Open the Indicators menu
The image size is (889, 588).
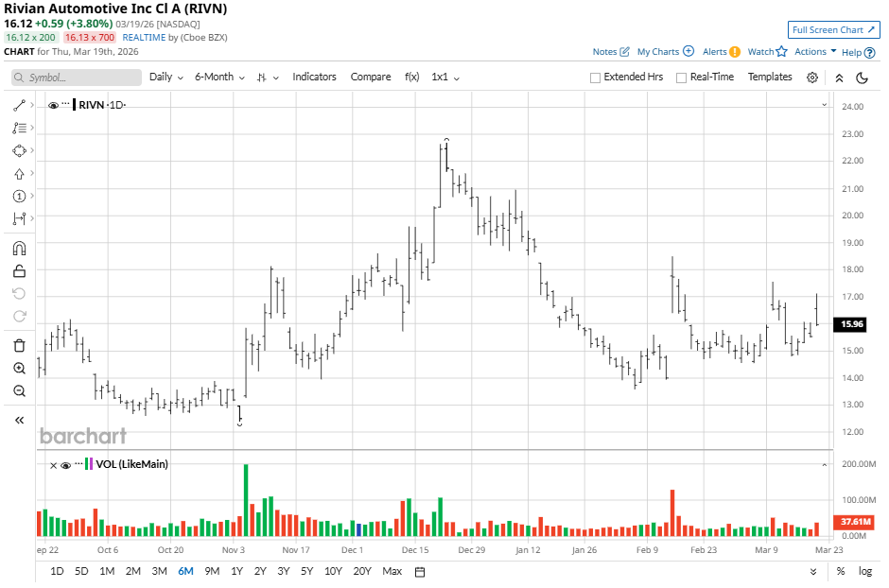pos(314,77)
